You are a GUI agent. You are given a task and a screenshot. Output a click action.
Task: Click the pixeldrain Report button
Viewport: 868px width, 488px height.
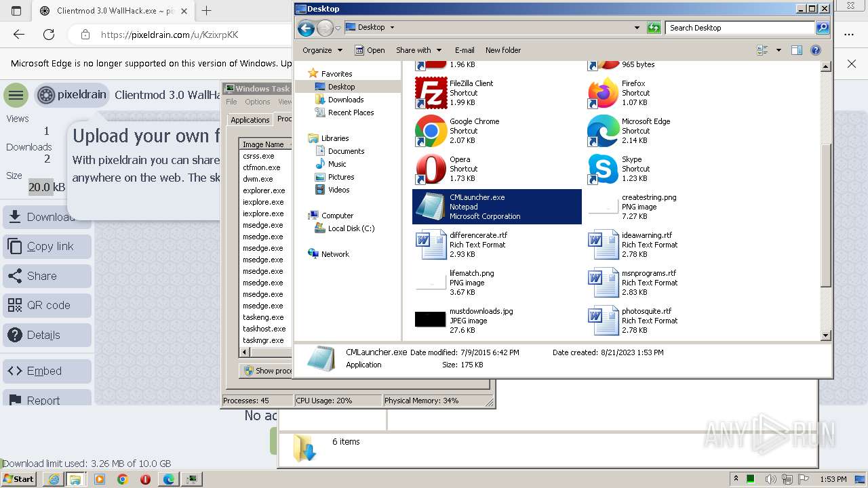(47, 398)
